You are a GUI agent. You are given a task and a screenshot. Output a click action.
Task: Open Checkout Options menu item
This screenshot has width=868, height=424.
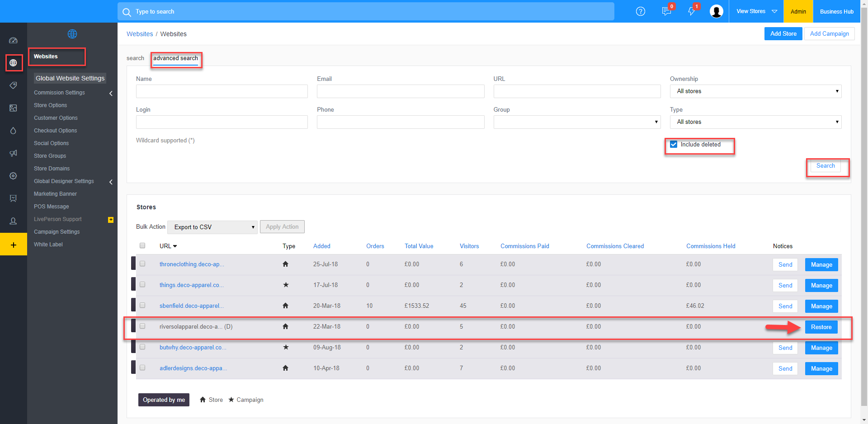point(55,131)
